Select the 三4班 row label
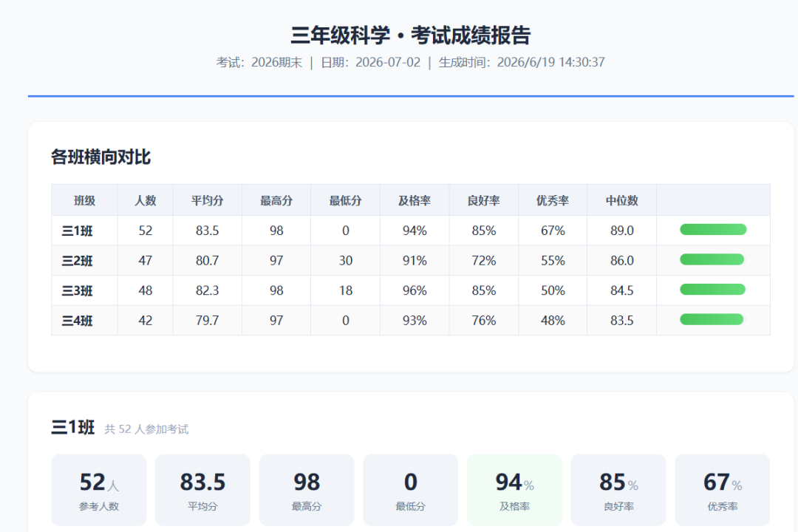Image resolution: width=798 pixels, height=532 pixels. point(78,321)
